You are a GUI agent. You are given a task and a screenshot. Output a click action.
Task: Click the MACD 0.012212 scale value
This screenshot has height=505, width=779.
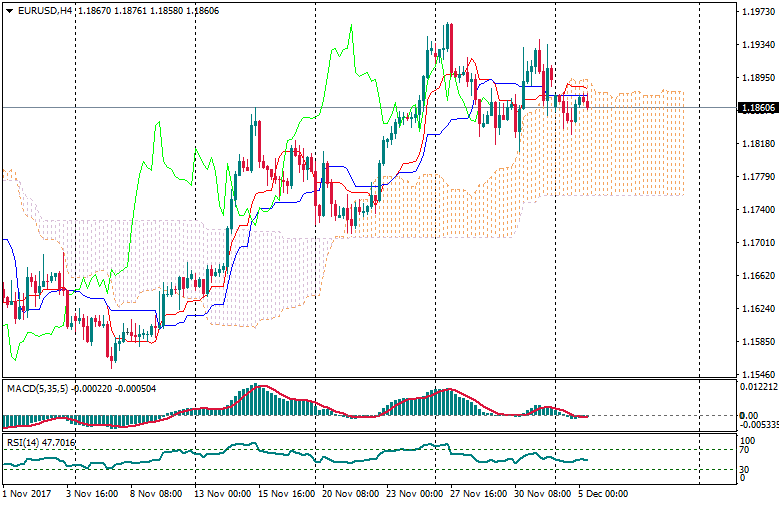[757, 386]
